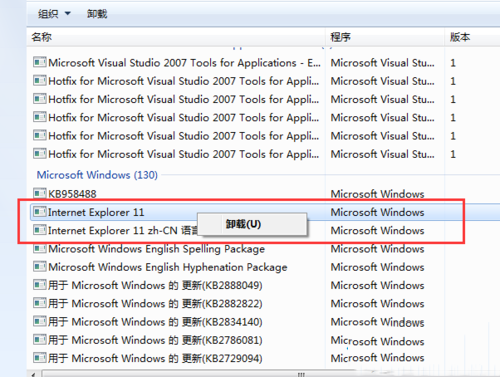Click the horizontal scrollbar left arrow
Image resolution: width=500 pixels, height=377 pixels.
click(x=33, y=374)
